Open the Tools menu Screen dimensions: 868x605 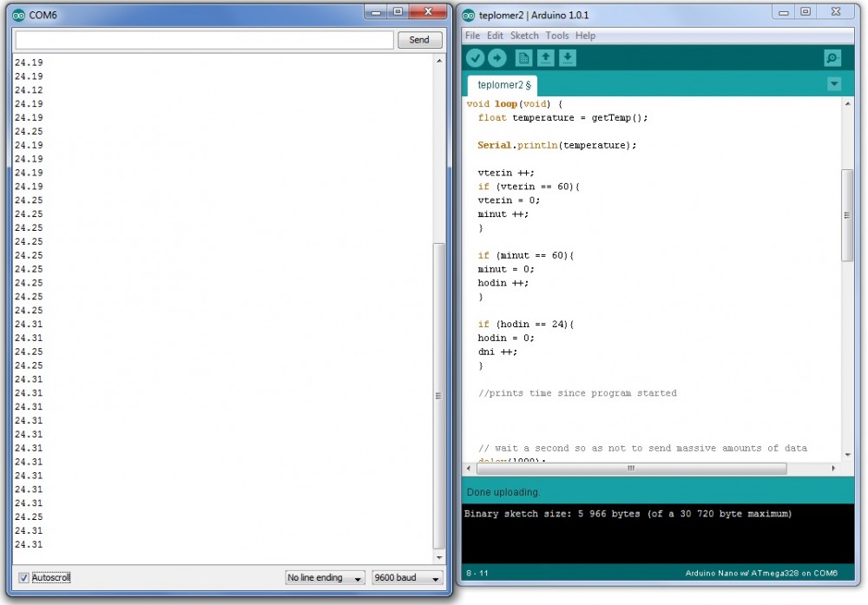coord(556,36)
